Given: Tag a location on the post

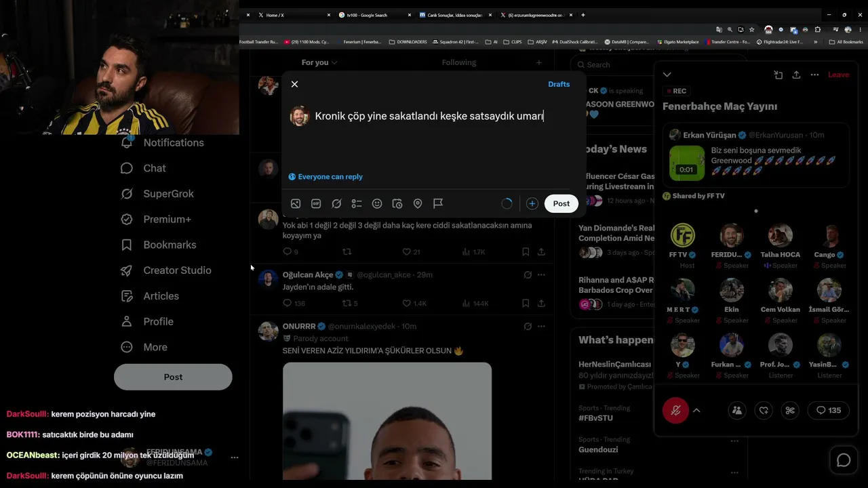Looking at the screenshot, I should coord(418,203).
